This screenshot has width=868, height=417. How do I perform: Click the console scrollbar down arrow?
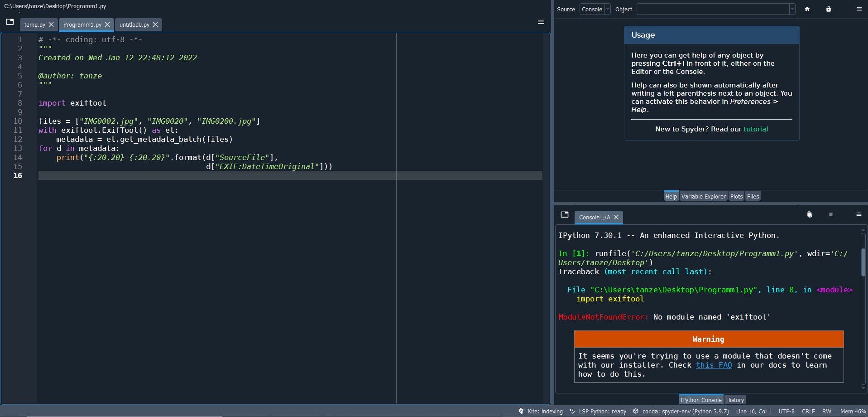coord(863,388)
